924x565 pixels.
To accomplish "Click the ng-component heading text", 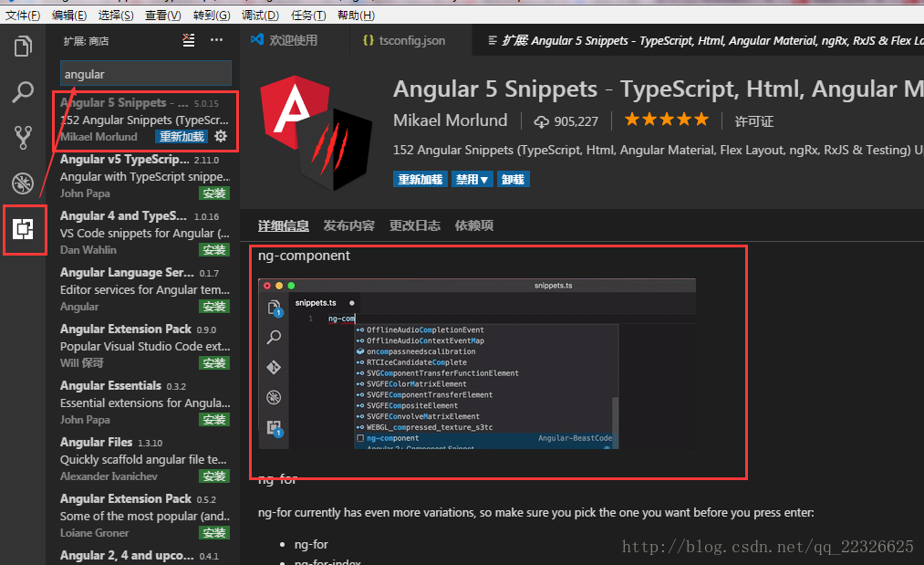I will (x=304, y=256).
